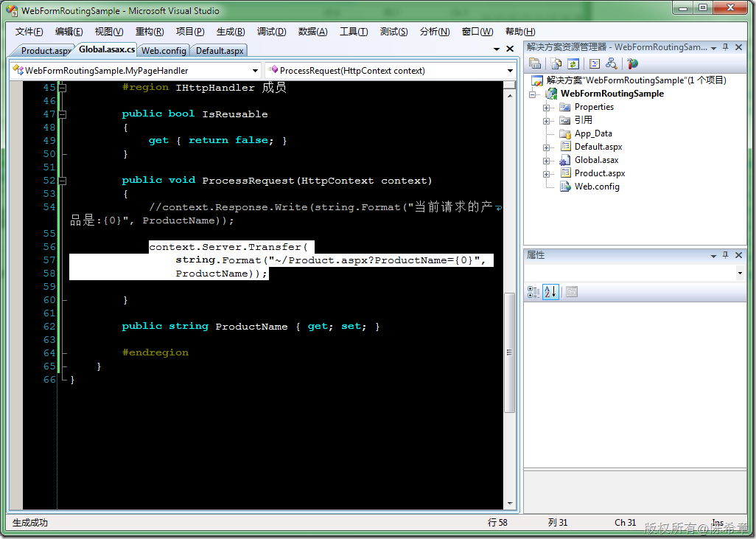Click the editor split bar above the scrollbar
Viewport: 756px width, 539px height.
tap(510, 86)
